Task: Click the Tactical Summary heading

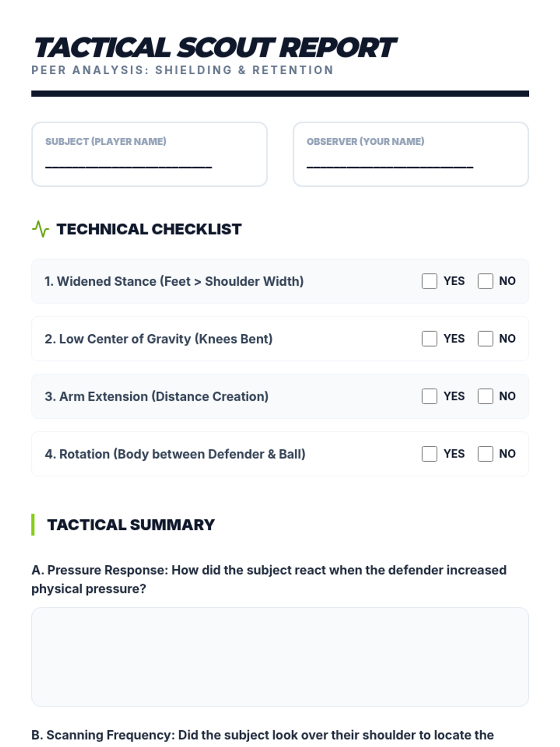Action: pos(131,525)
